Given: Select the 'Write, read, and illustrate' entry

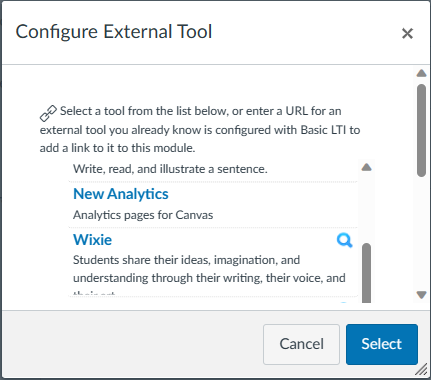Looking at the screenshot, I should point(170,169).
